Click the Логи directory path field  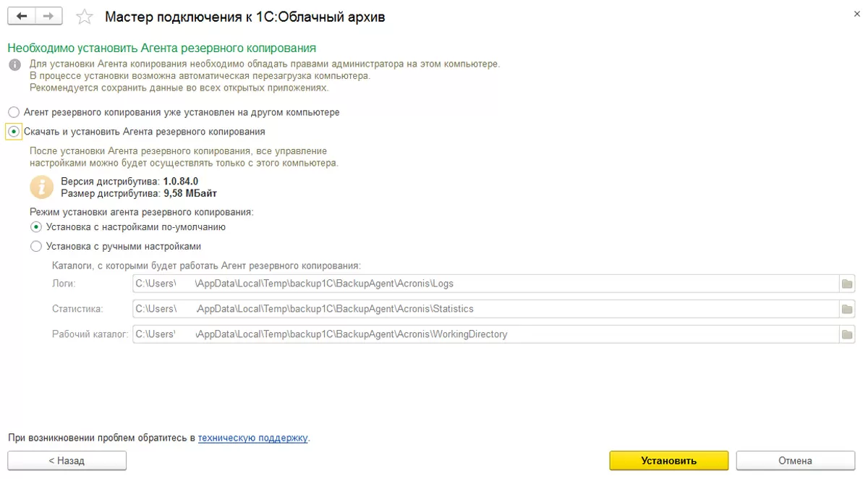(x=485, y=284)
